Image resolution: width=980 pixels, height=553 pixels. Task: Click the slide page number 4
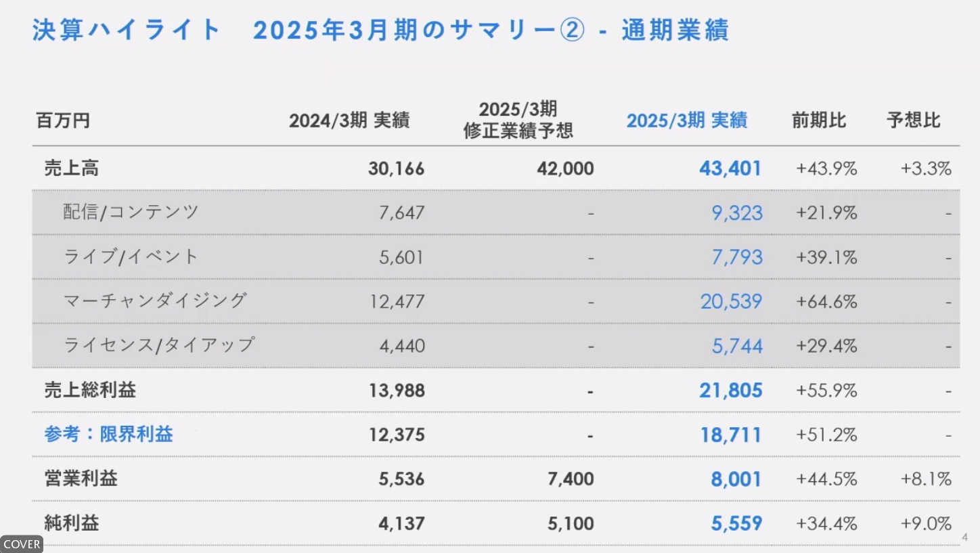tap(964, 537)
